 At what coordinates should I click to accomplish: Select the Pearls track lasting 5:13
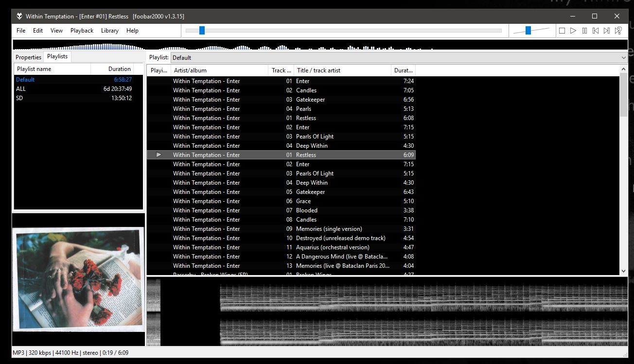[281, 109]
